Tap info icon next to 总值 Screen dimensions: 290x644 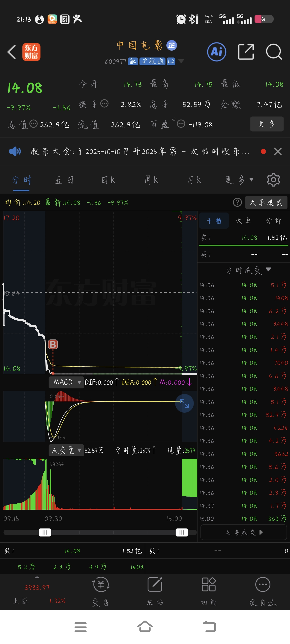click(x=34, y=124)
